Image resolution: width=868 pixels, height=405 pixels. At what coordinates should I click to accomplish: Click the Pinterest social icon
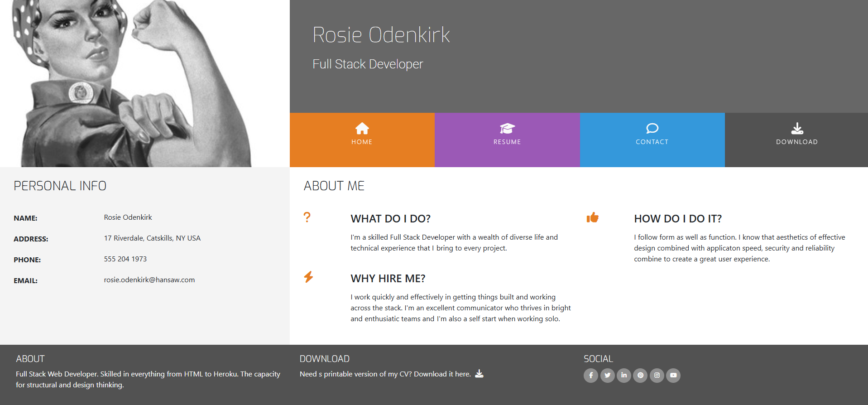tap(640, 375)
